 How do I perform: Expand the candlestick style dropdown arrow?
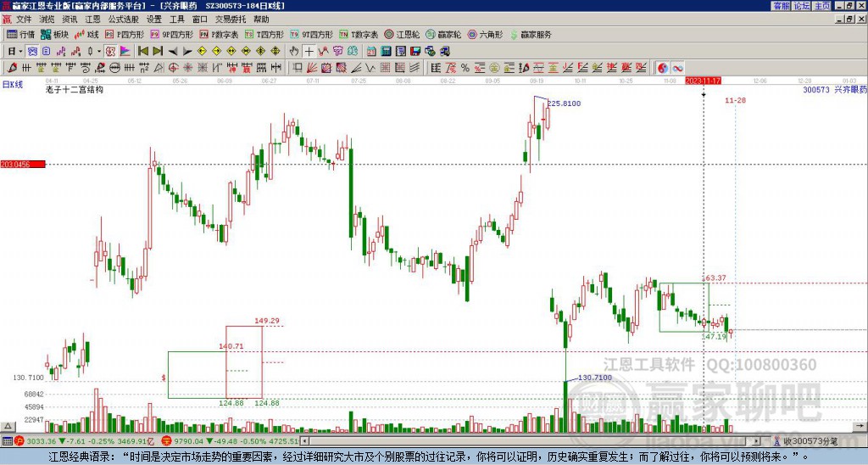coord(99,52)
